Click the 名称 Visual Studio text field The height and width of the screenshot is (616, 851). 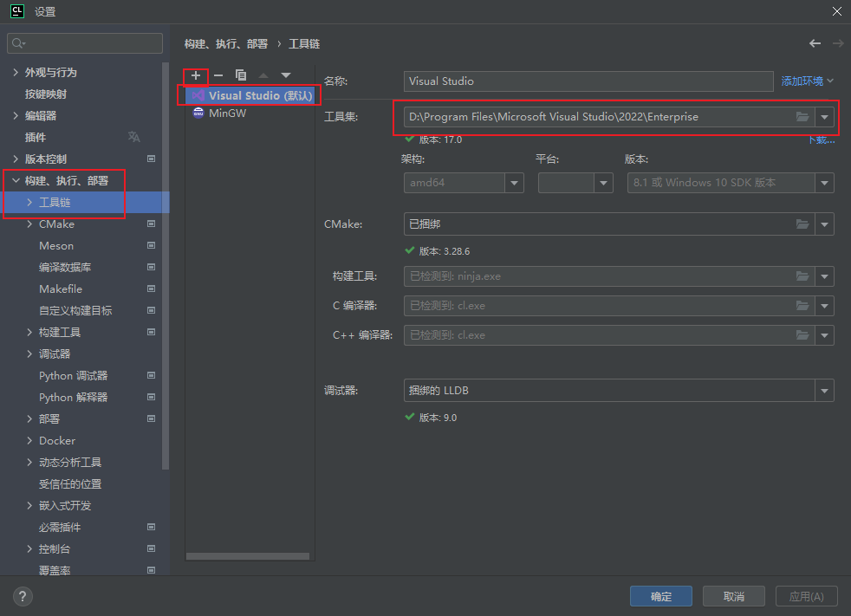coord(588,81)
